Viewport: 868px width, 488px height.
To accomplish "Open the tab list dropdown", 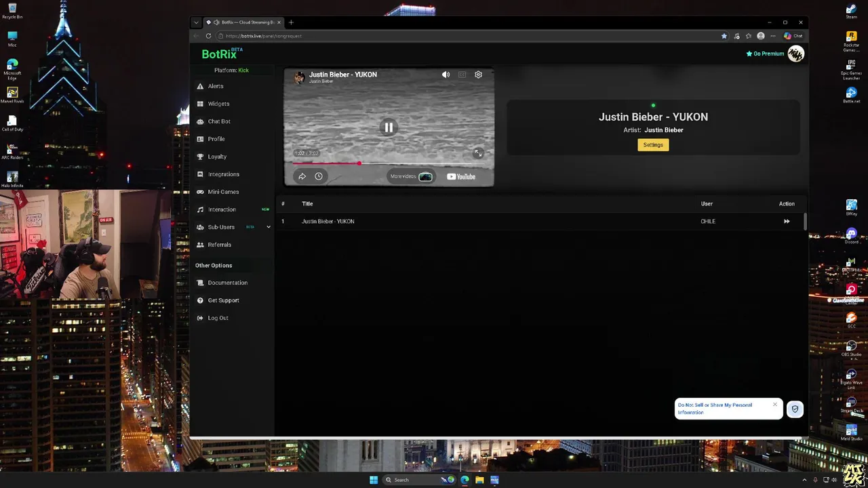I will pos(196,22).
